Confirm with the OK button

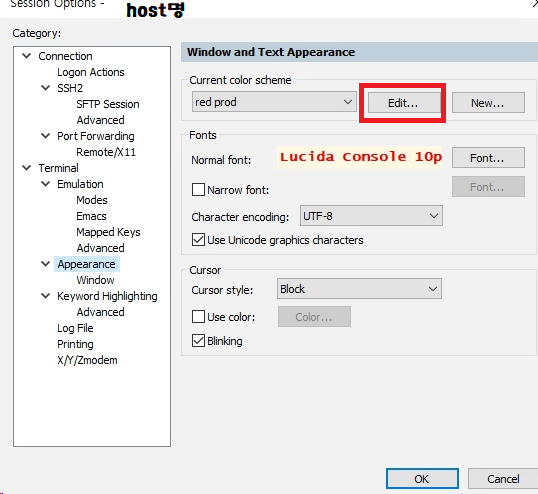pyautogui.click(x=422, y=479)
